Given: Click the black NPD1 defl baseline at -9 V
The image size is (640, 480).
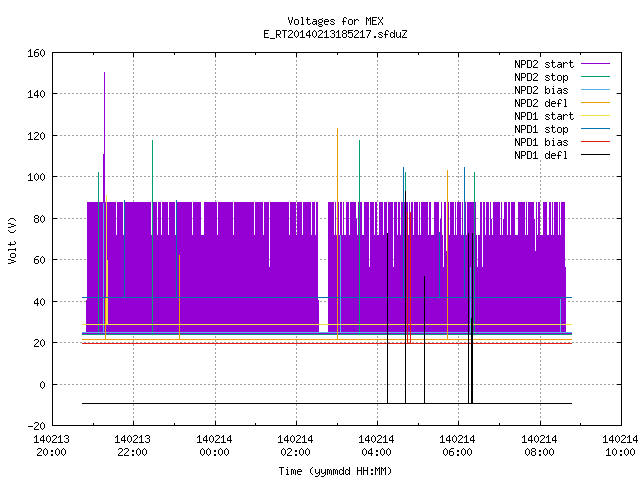Looking at the screenshot, I should 327,404.
